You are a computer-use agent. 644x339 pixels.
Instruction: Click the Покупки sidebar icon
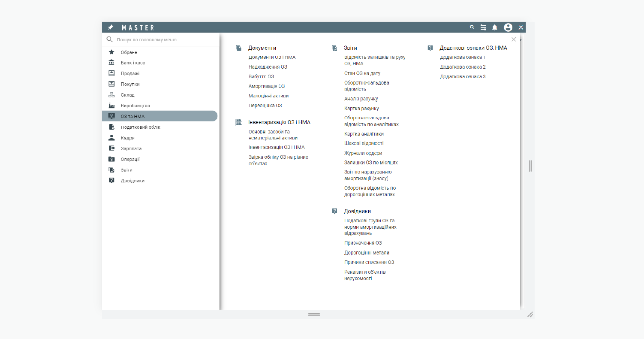[x=111, y=84]
